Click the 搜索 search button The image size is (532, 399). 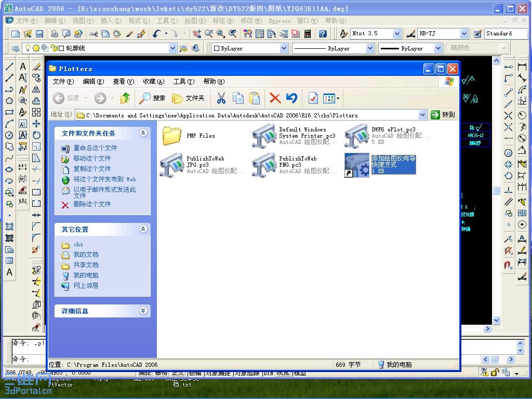[152, 98]
